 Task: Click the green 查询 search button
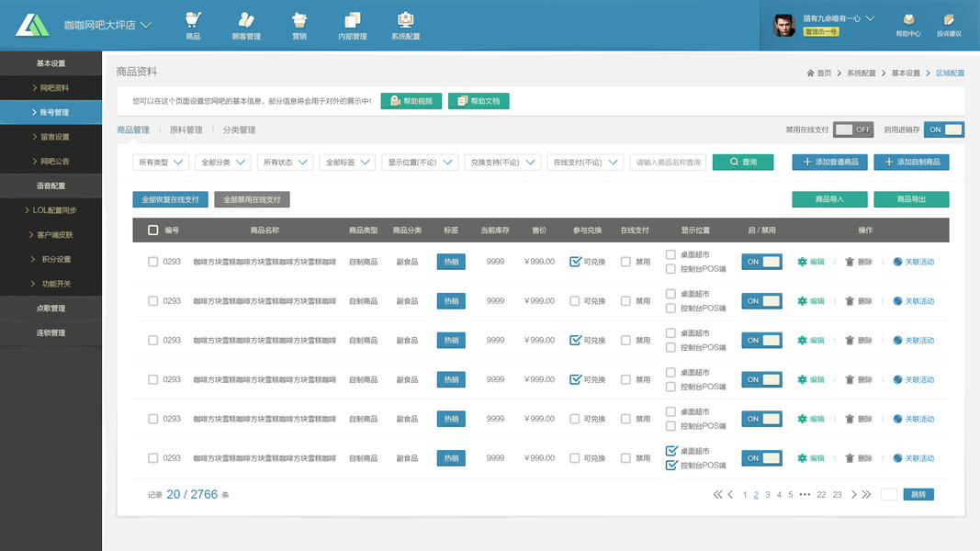point(743,163)
